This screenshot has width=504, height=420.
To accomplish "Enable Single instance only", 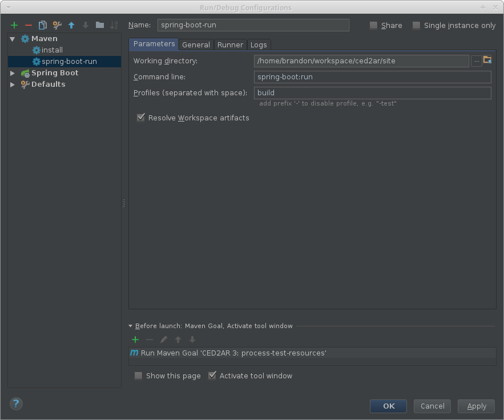I will point(416,25).
